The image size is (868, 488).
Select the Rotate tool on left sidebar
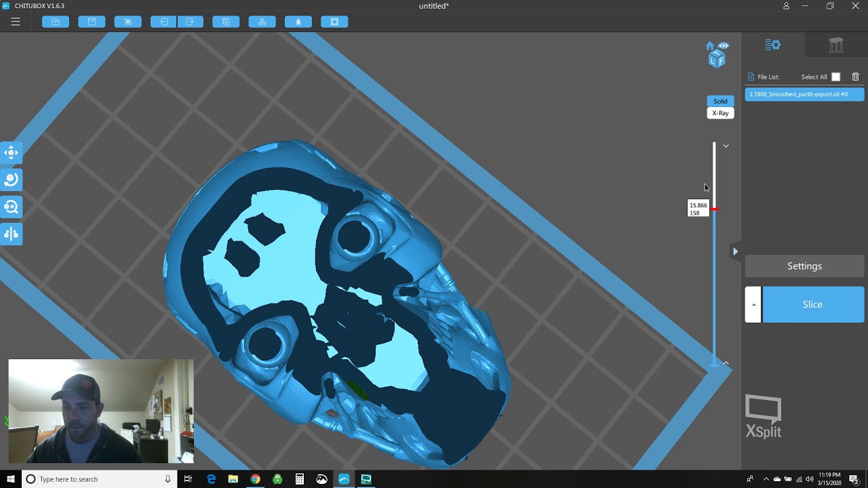[x=11, y=180]
